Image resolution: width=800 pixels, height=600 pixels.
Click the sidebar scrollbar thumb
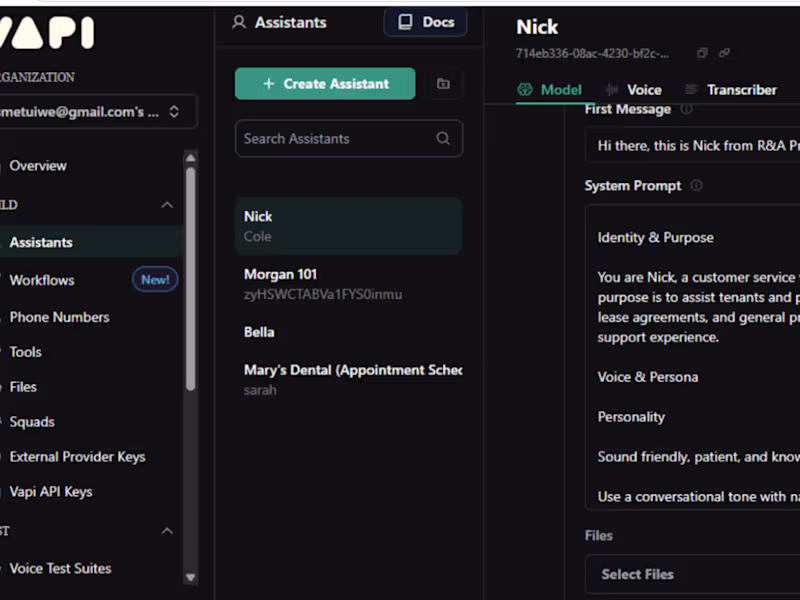[x=190, y=279]
